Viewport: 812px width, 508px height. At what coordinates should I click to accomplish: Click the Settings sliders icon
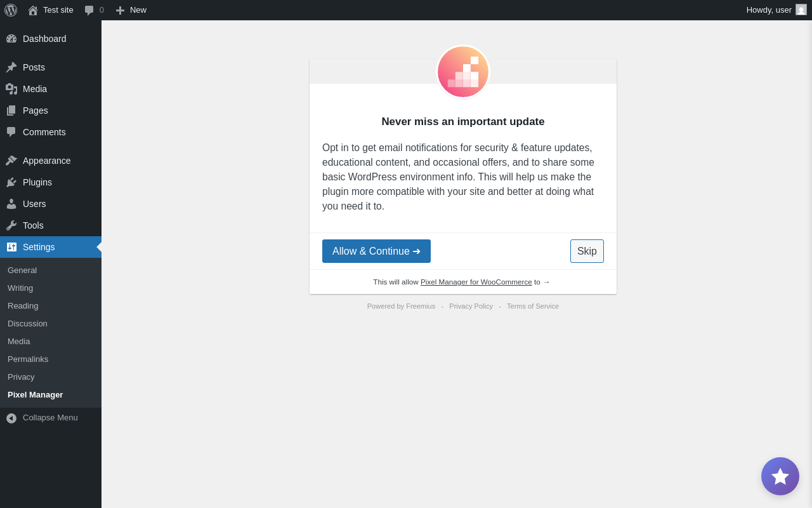(x=11, y=247)
